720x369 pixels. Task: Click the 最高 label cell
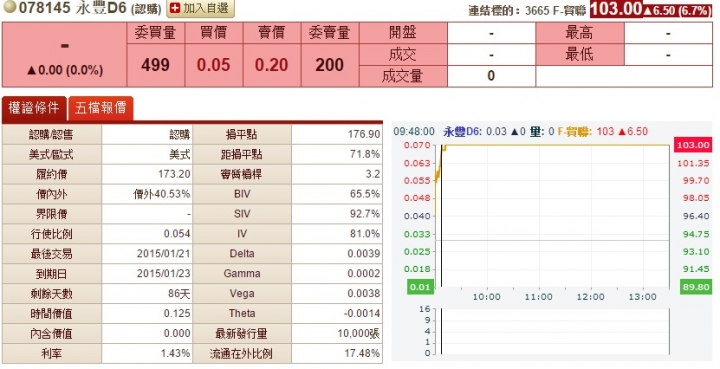click(579, 33)
